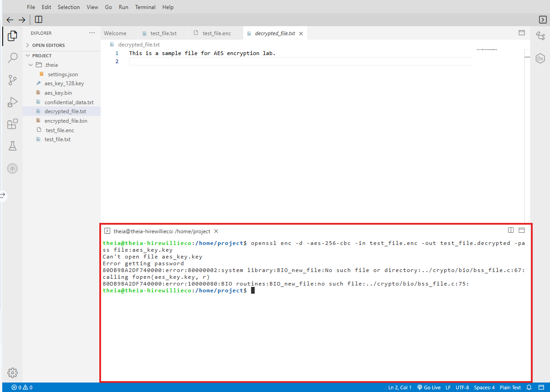Focus the terminal prompt input
Image resolution: width=550 pixels, height=392 pixels.
253,291
